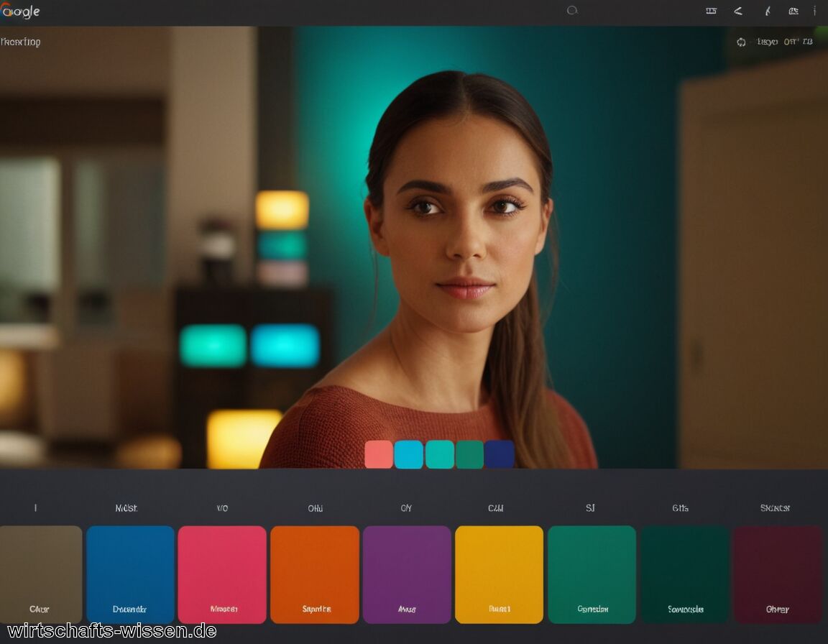This screenshot has height=644, width=828.
Task: Click the column header above the orange card
Action: coord(316,508)
